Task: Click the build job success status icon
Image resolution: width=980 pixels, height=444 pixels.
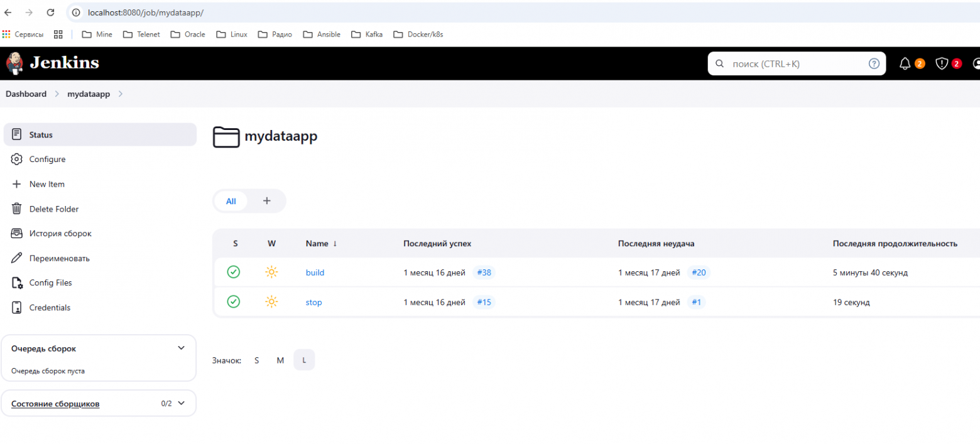Action: click(x=234, y=272)
